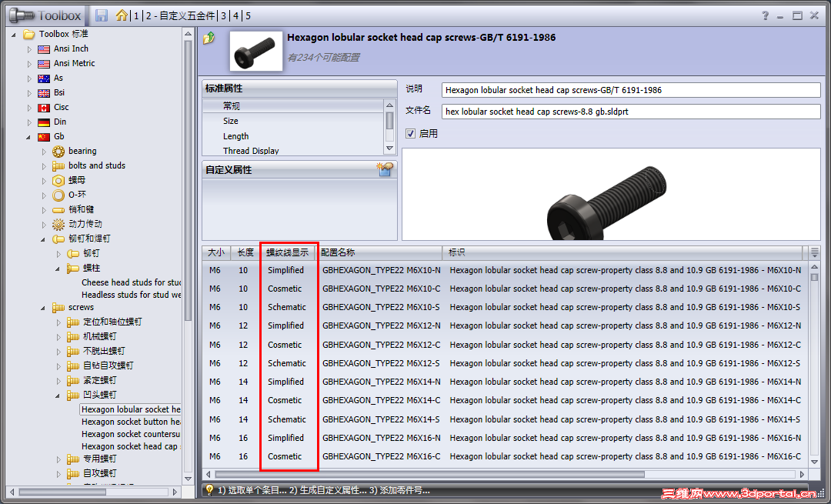Open breadcrumb tab 4
Viewport: 831px width, 504px height.
tap(236, 16)
